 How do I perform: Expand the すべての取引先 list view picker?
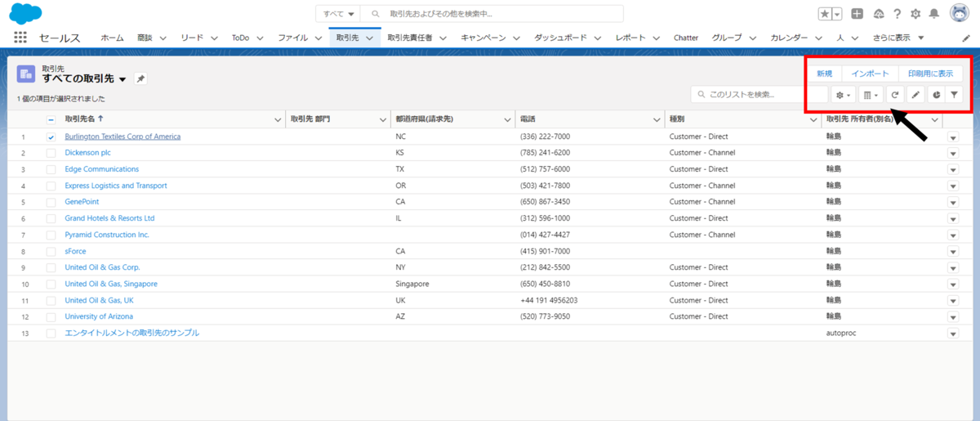coord(122,79)
